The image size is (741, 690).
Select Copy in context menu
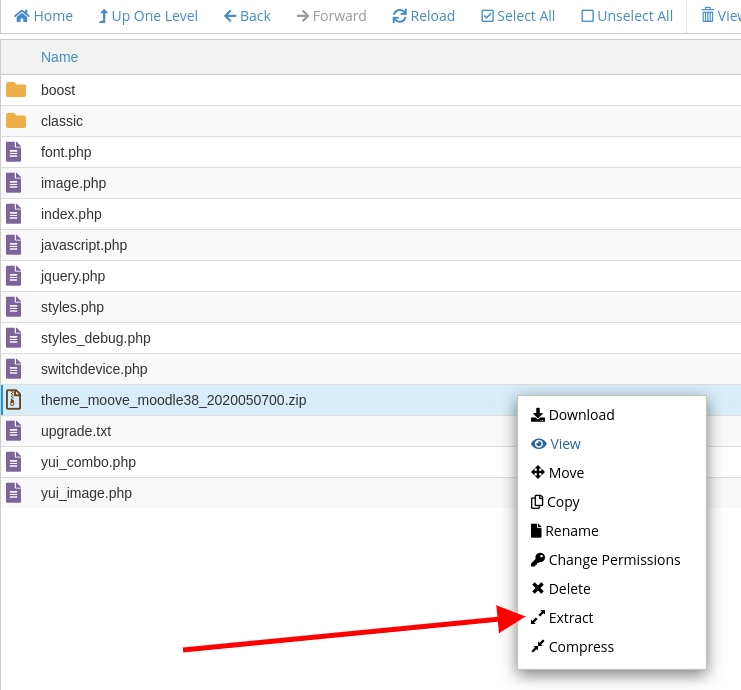[562, 502]
